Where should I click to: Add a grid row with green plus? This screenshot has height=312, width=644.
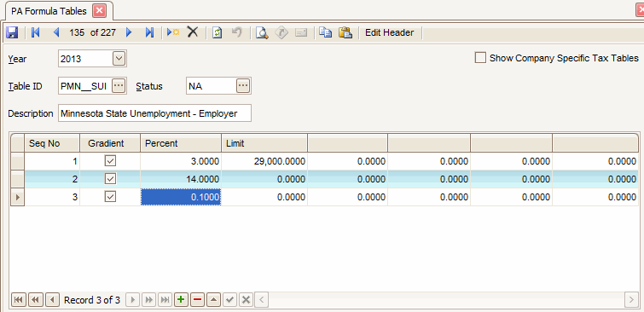point(181,300)
